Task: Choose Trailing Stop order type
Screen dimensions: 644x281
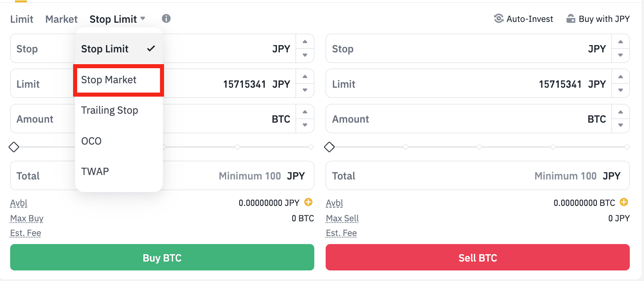Action: point(110,110)
